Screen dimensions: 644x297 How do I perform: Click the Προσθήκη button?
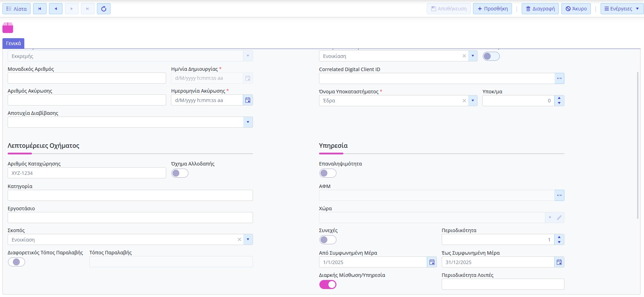492,9
